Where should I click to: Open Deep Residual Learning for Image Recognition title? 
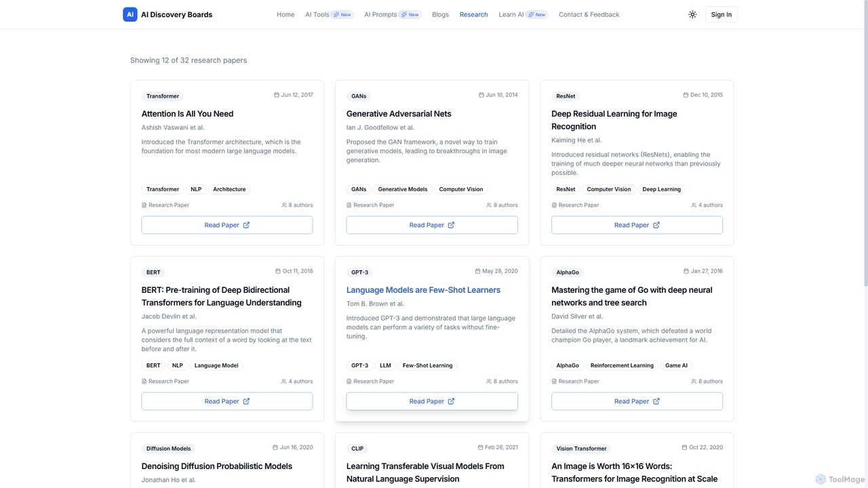[614, 120]
